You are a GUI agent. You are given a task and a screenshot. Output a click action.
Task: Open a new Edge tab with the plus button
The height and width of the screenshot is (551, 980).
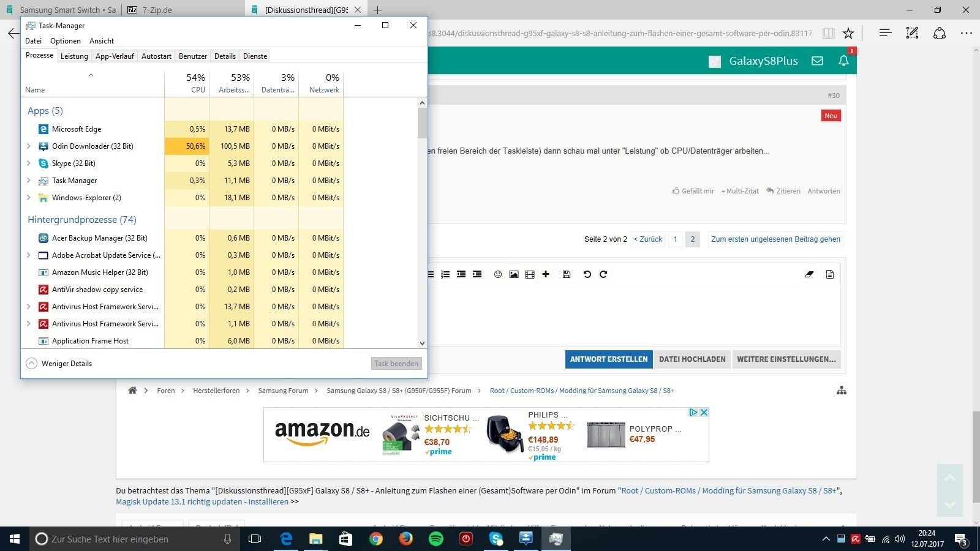(x=378, y=10)
